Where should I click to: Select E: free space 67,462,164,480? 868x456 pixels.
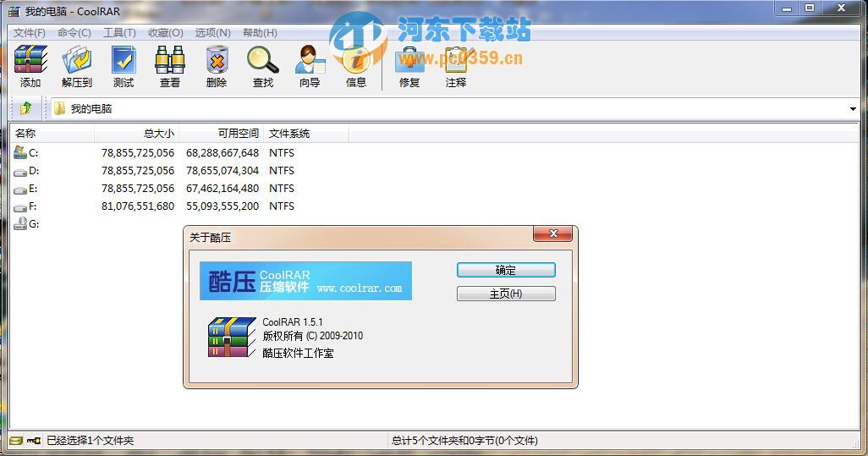click(x=222, y=188)
